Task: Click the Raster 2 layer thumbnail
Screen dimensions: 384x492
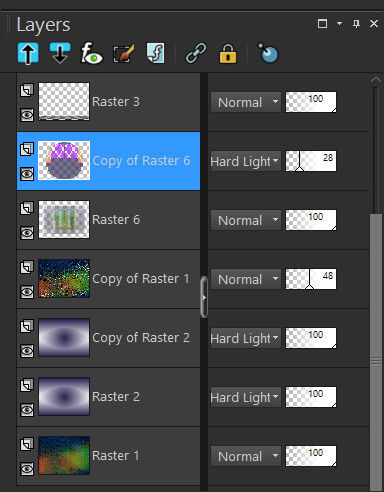Action: pos(64,397)
